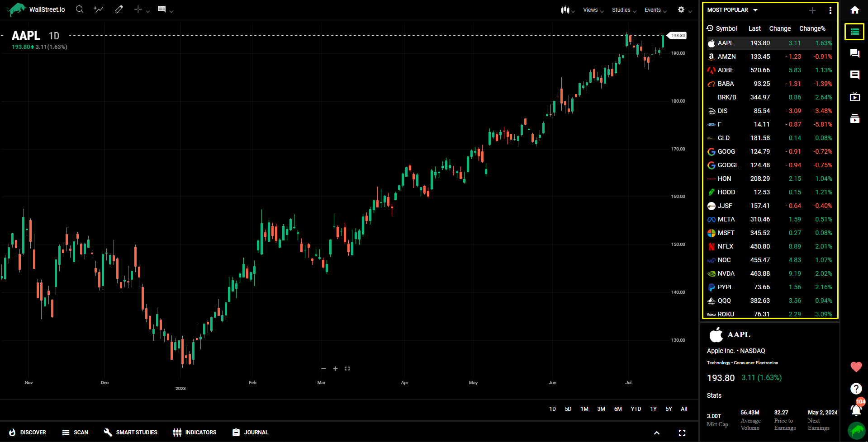
Task: Open the news feed message icon
Action: click(x=855, y=75)
